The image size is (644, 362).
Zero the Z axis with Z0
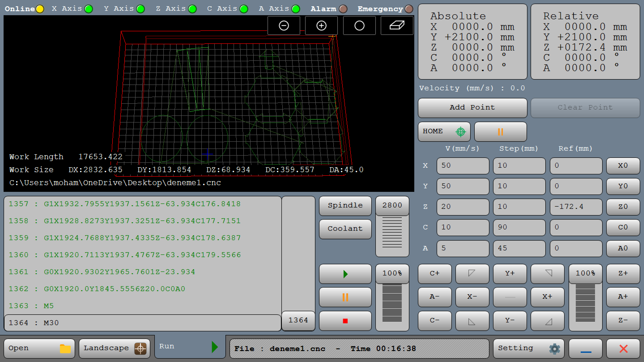623,207
